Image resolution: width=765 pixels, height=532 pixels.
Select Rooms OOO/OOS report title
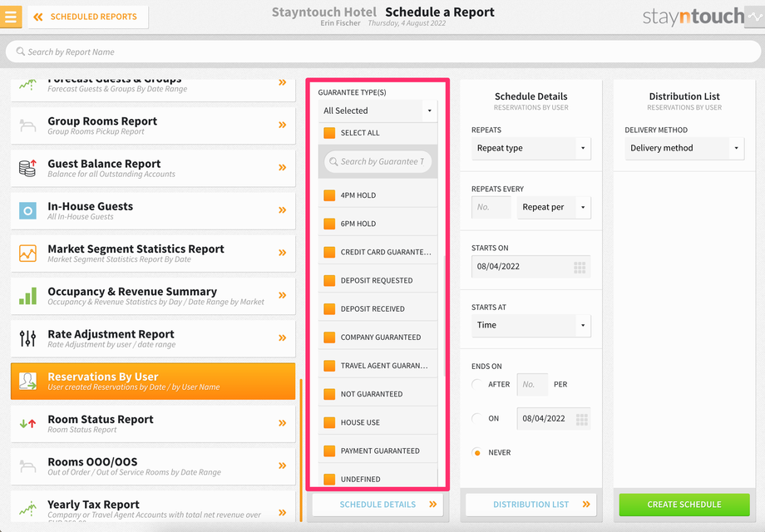[x=92, y=462]
